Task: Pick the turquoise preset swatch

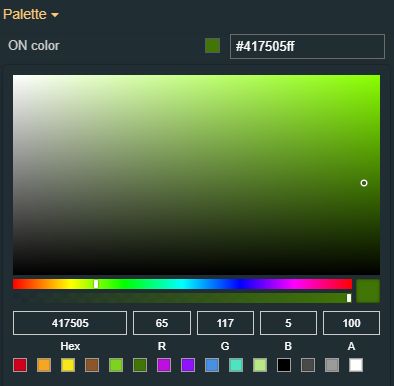Action: pyautogui.click(x=236, y=365)
